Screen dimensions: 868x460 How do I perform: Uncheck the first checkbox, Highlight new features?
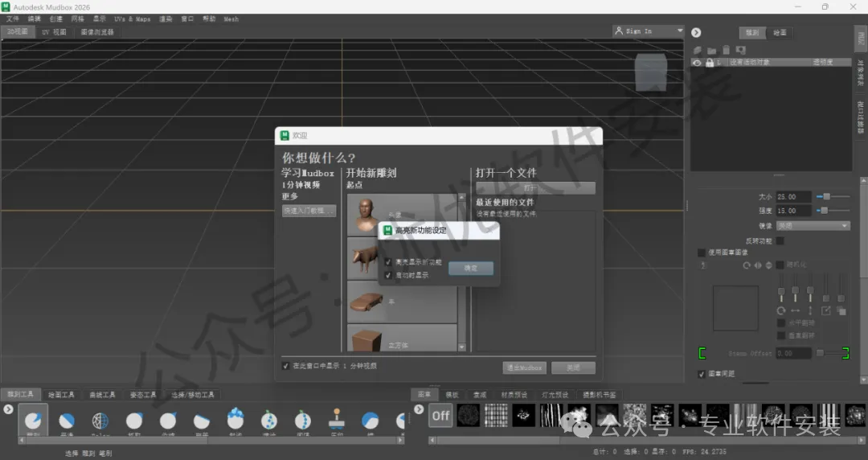coord(388,262)
